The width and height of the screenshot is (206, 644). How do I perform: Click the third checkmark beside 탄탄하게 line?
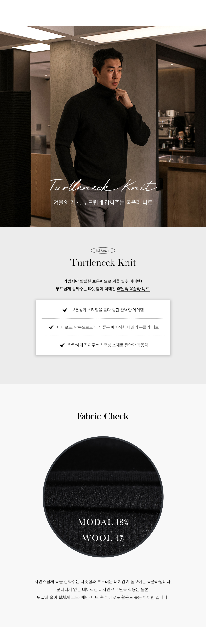pyautogui.click(x=62, y=345)
